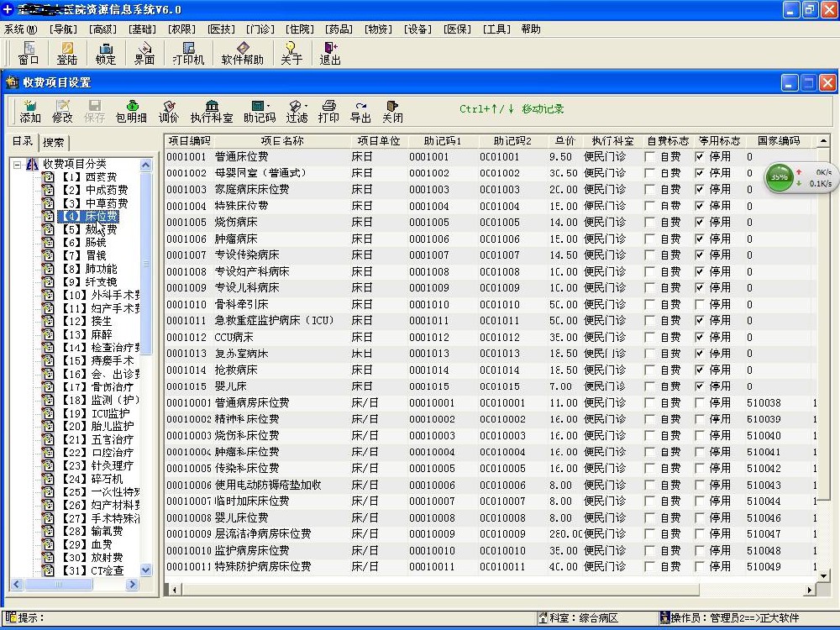Click table horizontal scroll right arrow
The width and height of the screenshot is (840, 630).
810,590
